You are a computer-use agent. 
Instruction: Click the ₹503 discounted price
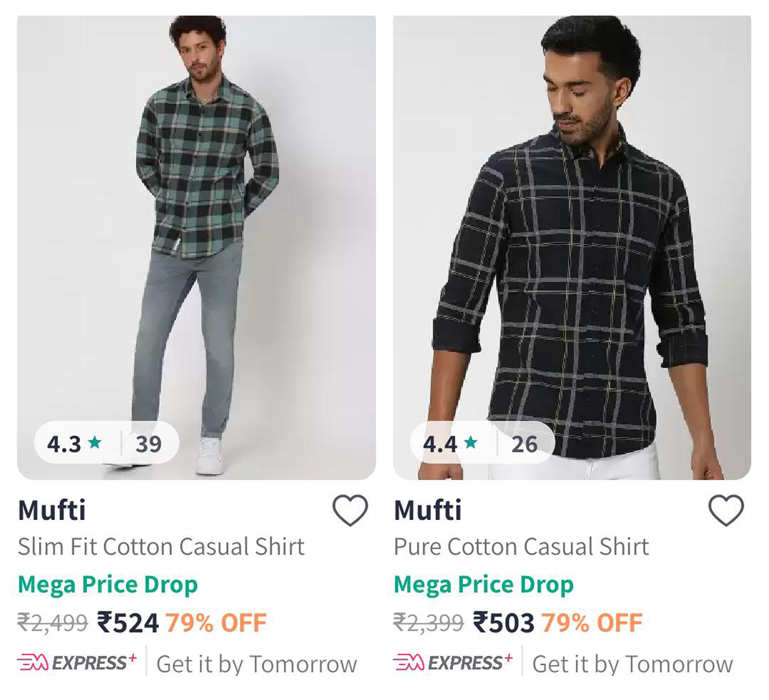(x=504, y=623)
